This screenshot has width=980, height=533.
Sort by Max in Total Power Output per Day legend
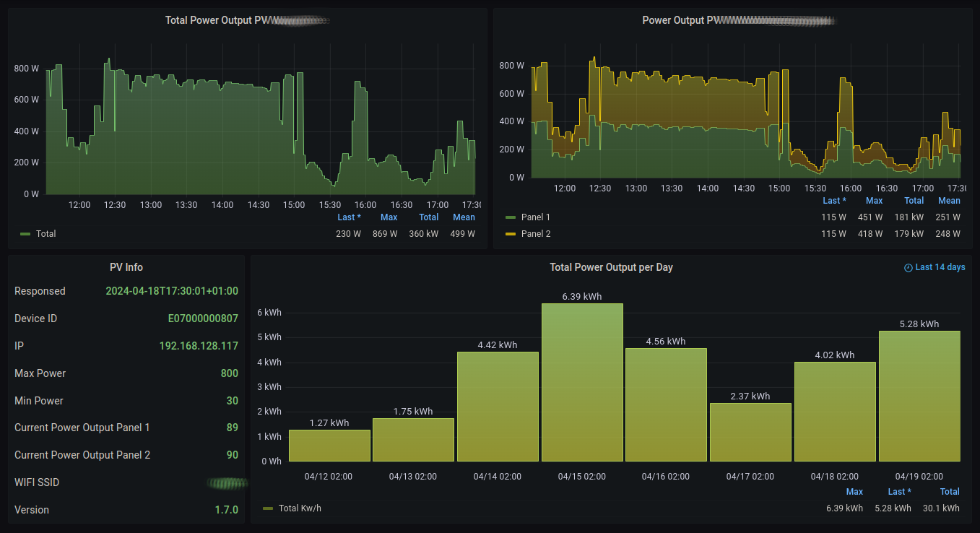click(854, 492)
